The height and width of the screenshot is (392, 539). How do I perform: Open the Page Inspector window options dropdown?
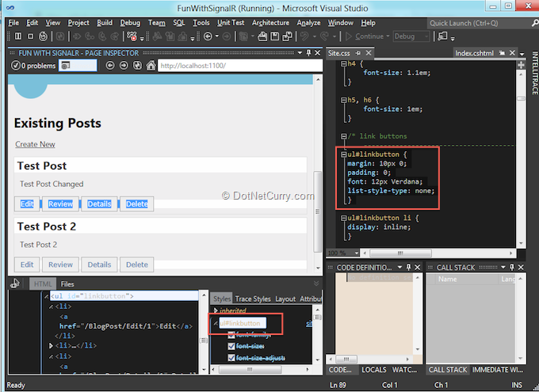(300, 53)
